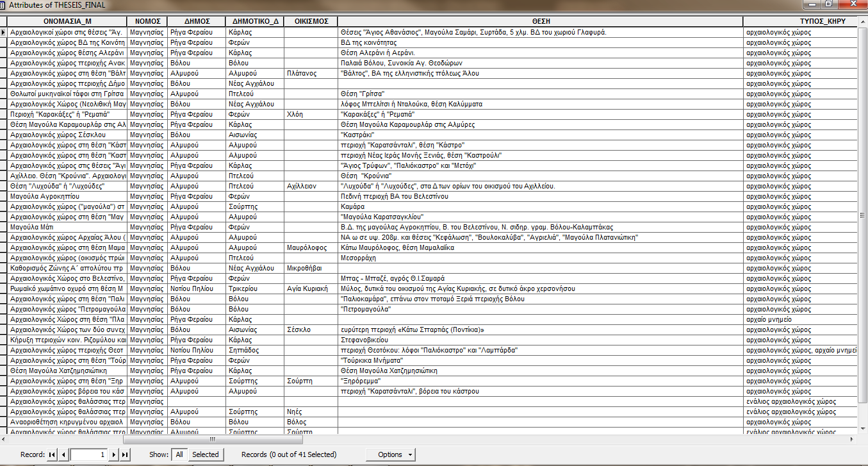868x466 pixels.
Task: Click the ΝΟΜΟΣ column header
Action: [x=147, y=21]
